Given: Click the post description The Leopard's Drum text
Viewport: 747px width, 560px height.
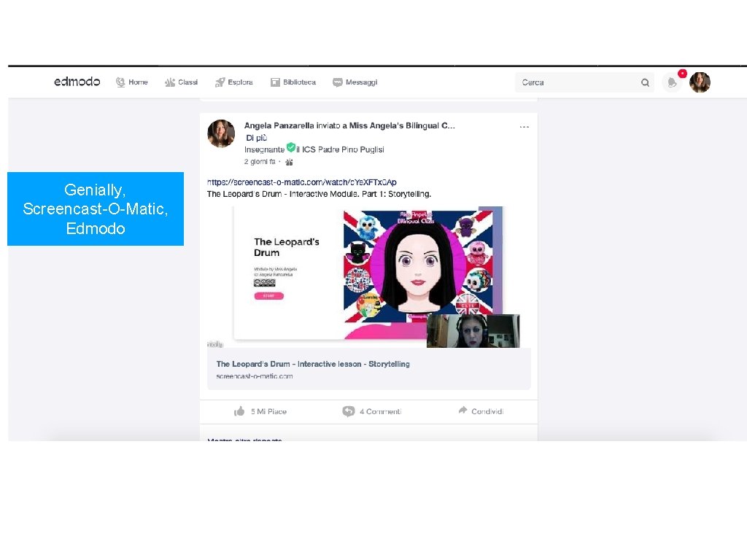Looking at the screenshot, I should click(x=320, y=194).
